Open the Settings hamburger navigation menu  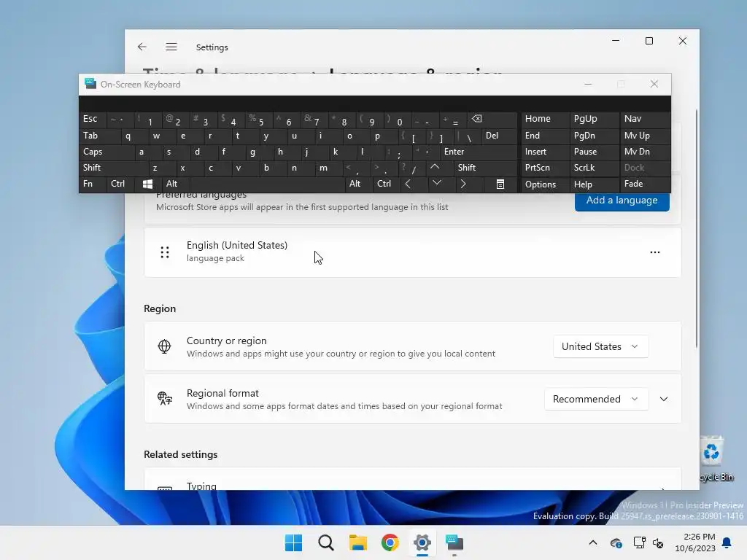(x=171, y=47)
